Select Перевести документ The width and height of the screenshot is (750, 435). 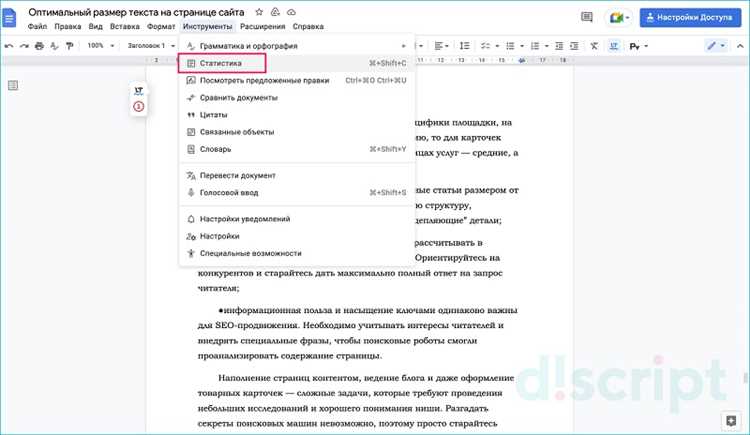(x=297, y=176)
